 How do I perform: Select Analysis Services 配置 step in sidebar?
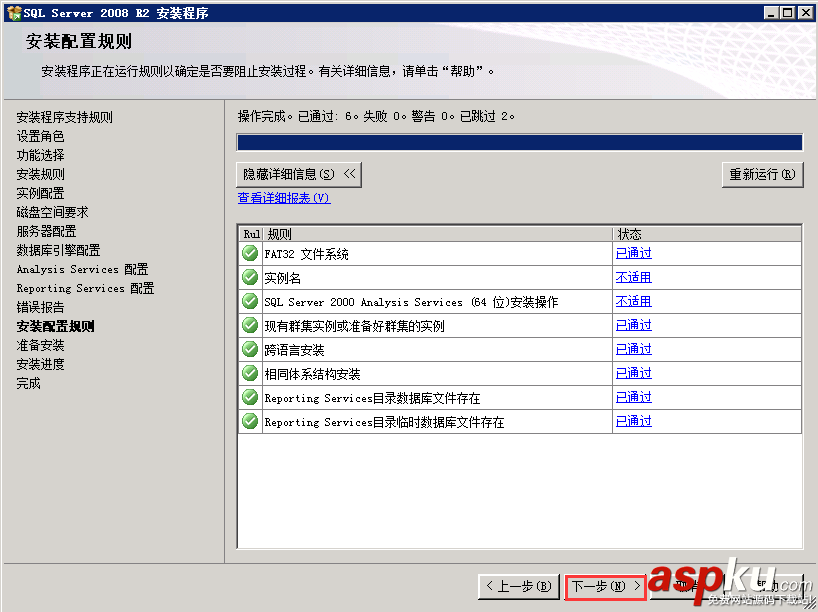click(82, 269)
